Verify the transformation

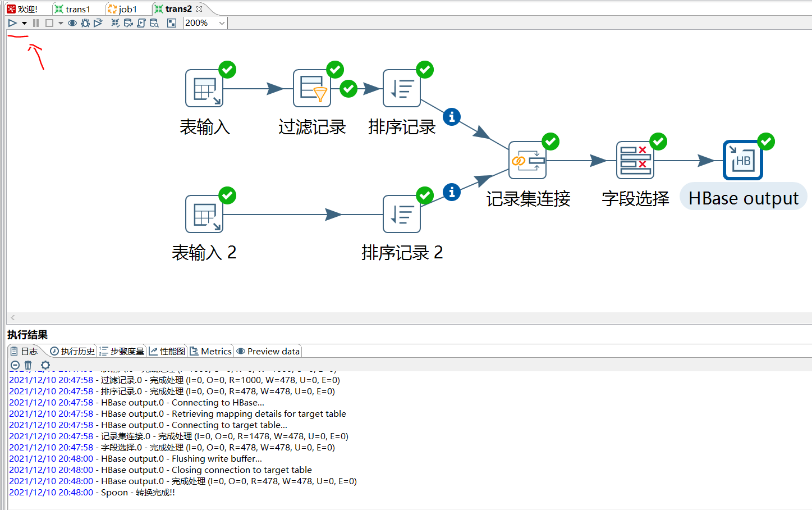(x=115, y=23)
